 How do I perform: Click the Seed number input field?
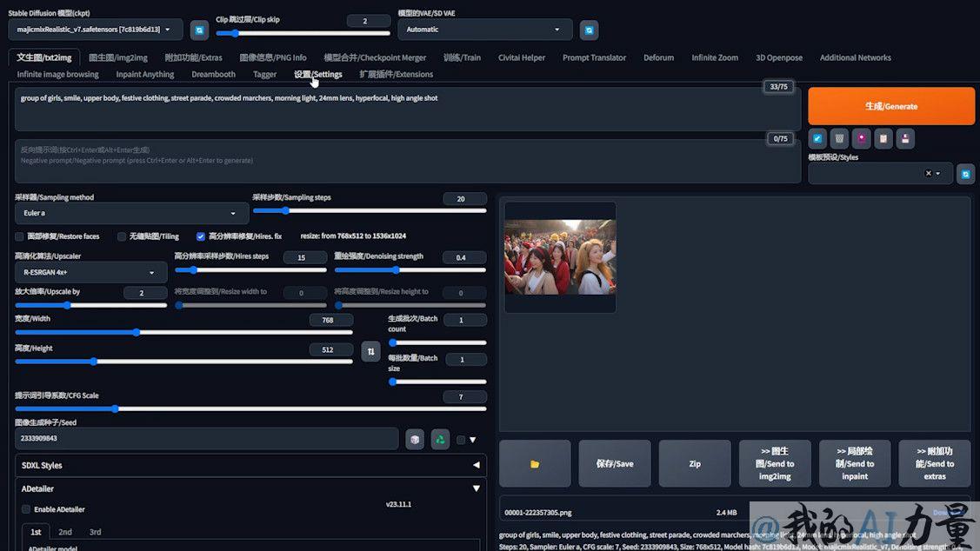(x=207, y=439)
